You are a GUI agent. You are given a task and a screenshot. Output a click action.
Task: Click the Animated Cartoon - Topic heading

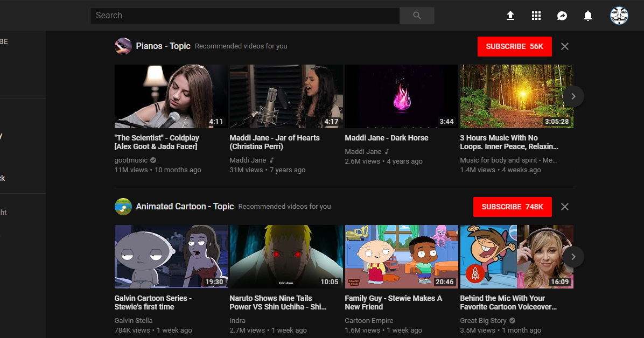coord(185,207)
